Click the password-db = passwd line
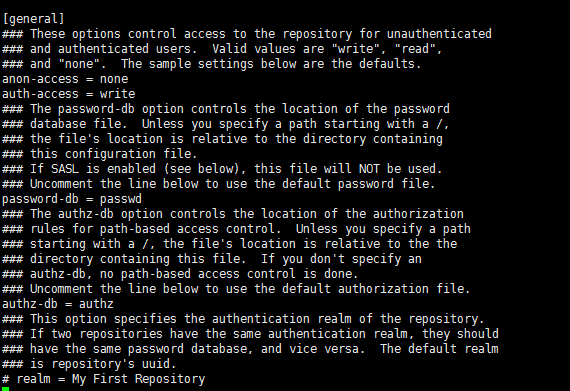This screenshot has height=391, width=570. pos(72,199)
